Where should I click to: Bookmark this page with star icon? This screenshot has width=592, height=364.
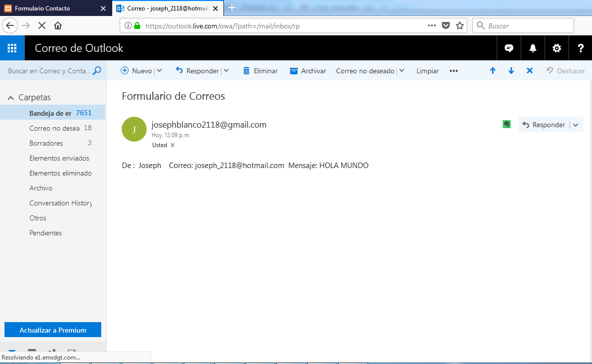(459, 25)
